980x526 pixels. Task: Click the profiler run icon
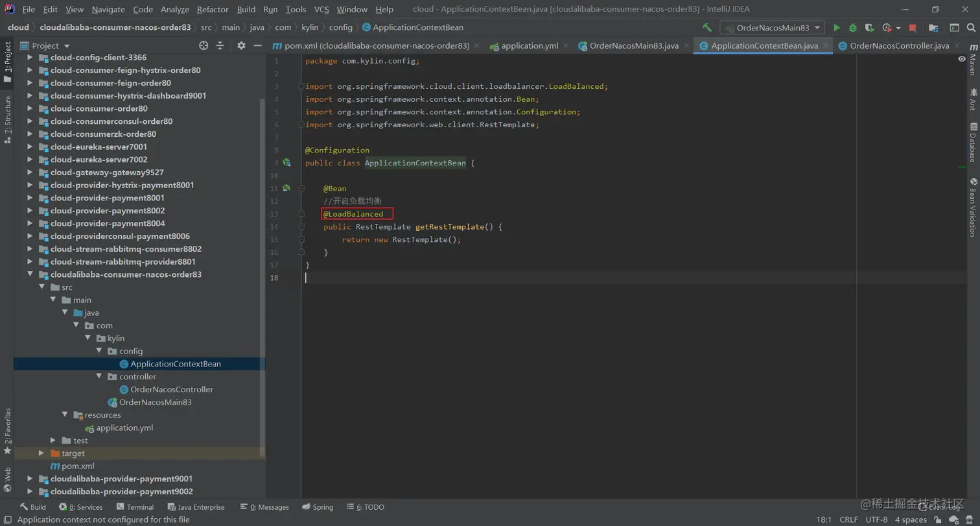(887, 28)
